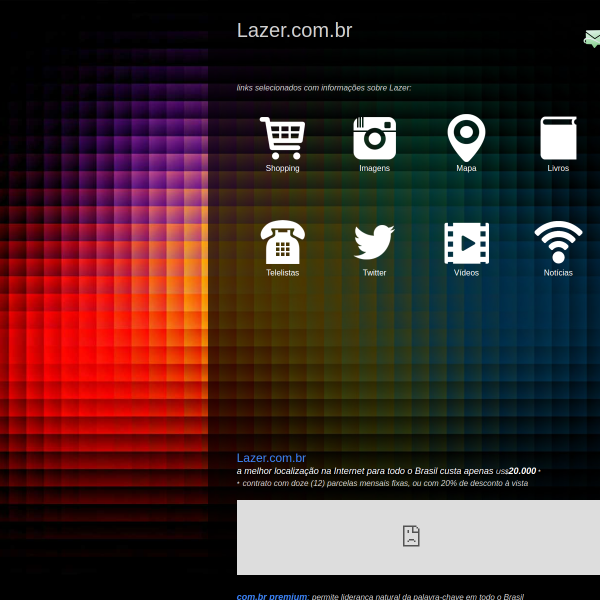Click the green envelope mail icon
This screenshot has height=600, width=600.
pyautogui.click(x=592, y=38)
